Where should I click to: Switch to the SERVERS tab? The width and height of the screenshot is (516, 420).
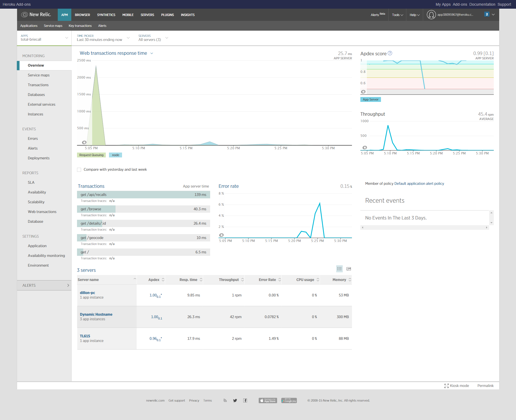click(147, 15)
